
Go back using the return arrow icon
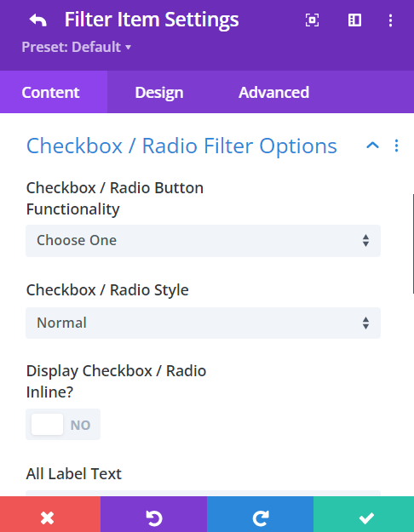click(37, 20)
